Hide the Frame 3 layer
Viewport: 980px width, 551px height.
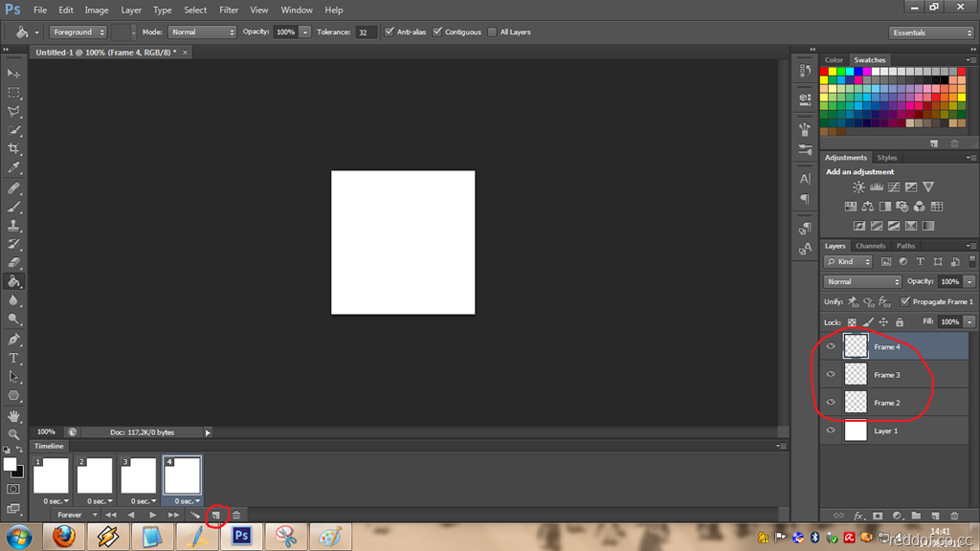pyautogui.click(x=831, y=374)
